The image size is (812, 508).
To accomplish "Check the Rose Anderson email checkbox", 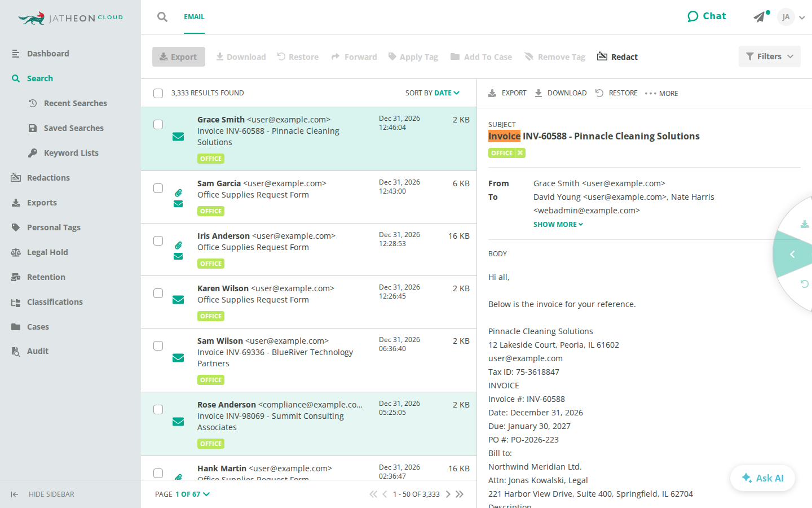I will click(158, 409).
